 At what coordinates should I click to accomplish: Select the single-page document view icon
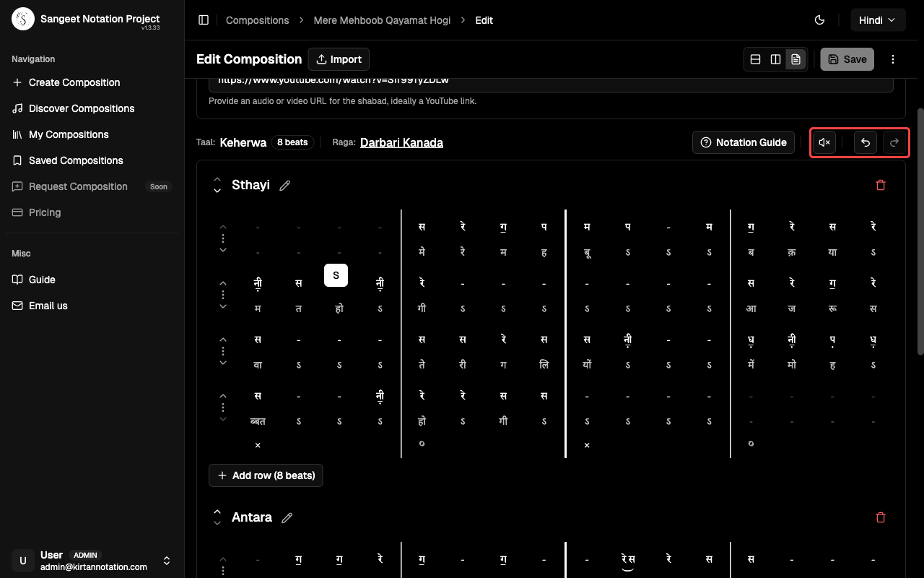tap(796, 59)
